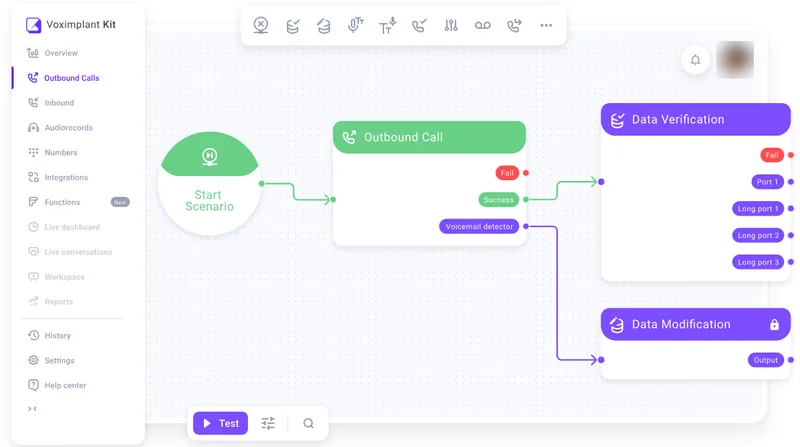Open notifications bell
Screen dimensions: 800x447
(x=695, y=60)
